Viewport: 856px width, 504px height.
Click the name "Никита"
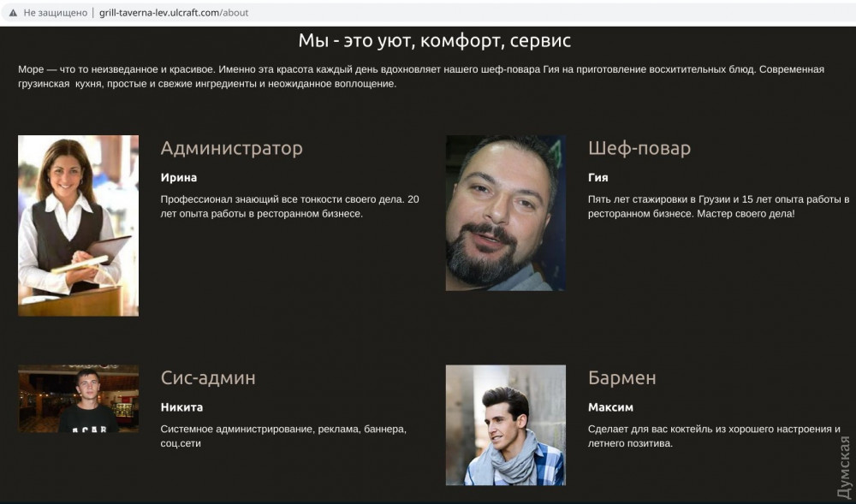[x=181, y=406]
